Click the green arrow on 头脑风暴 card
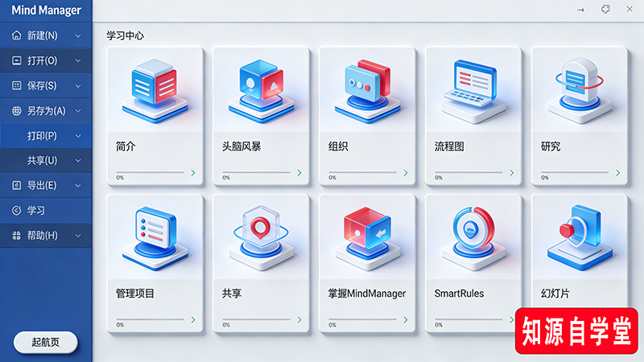The height and width of the screenshot is (362, 644). tap(299, 173)
